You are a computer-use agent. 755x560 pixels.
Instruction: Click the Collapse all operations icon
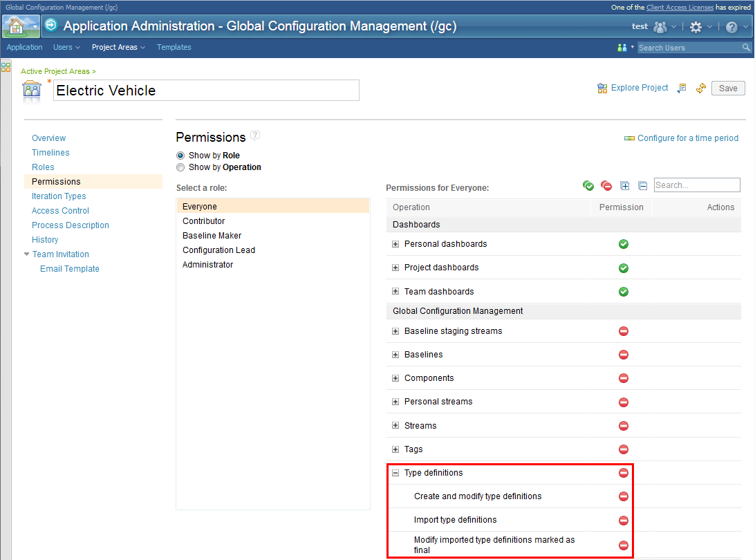[x=642, y=185]
